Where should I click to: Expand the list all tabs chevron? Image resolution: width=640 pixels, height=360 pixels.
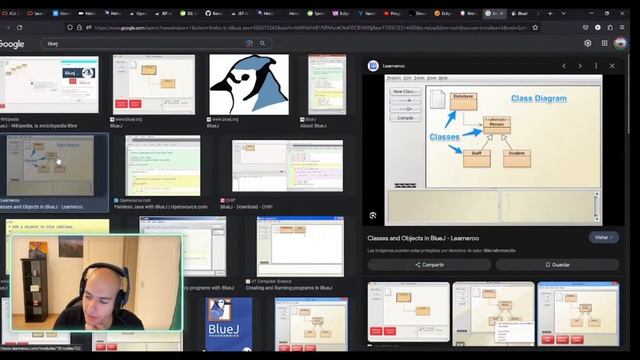click(563, 13)
